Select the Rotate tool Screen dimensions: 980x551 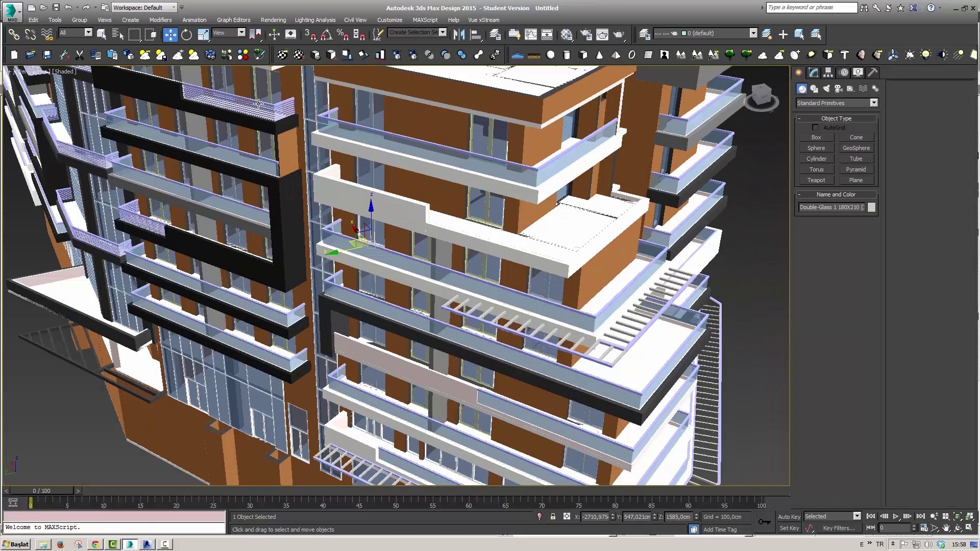(x=186, y=34)
